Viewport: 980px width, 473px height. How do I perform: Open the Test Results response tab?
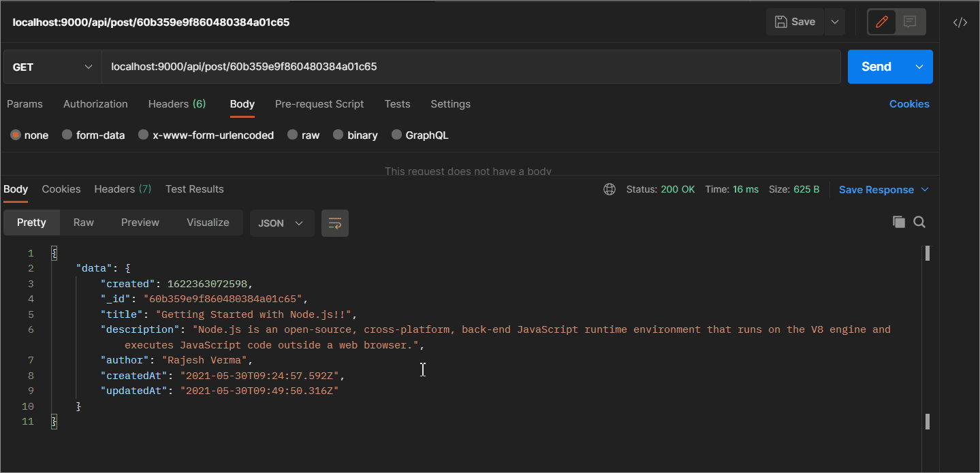click(x=194, y=189)
